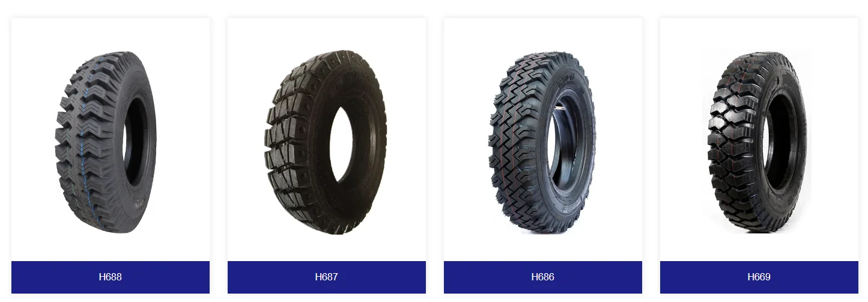Click the center hole of H687 tire
Image resolution: width=868 pixels, height=302 pixels.
342,144
